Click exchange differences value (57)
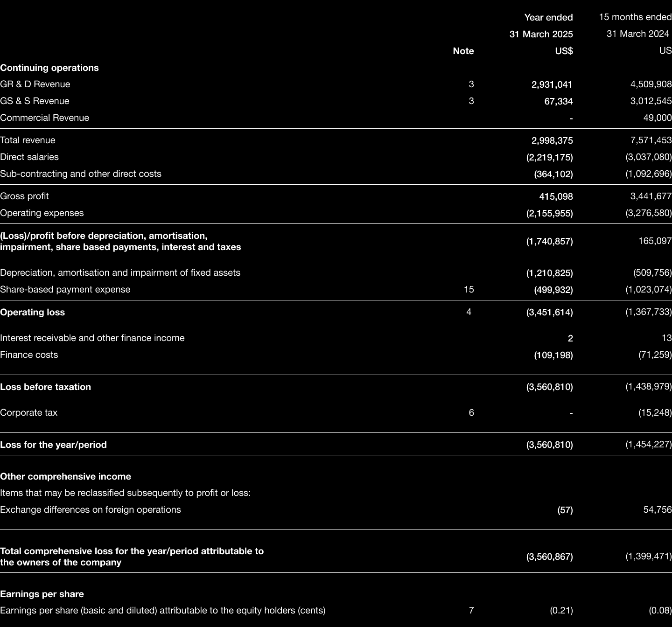 click(565, 510)
